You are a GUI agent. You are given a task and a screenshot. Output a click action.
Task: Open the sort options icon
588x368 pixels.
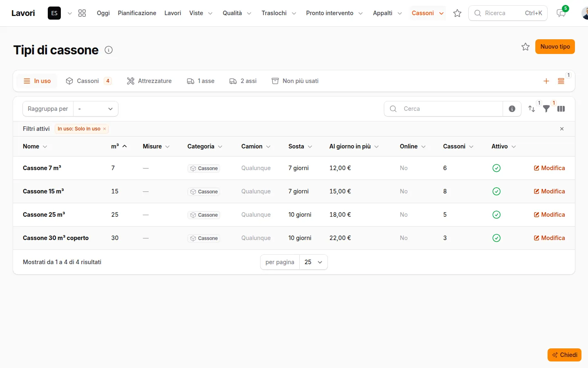[x=532, y=109]
